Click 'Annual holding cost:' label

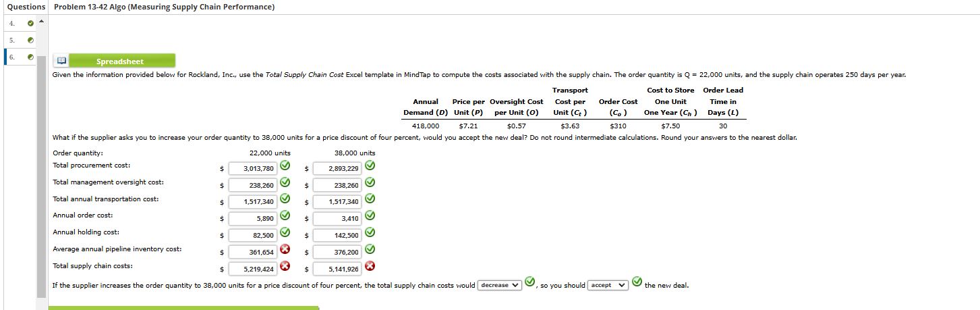(x=86, y=232)
